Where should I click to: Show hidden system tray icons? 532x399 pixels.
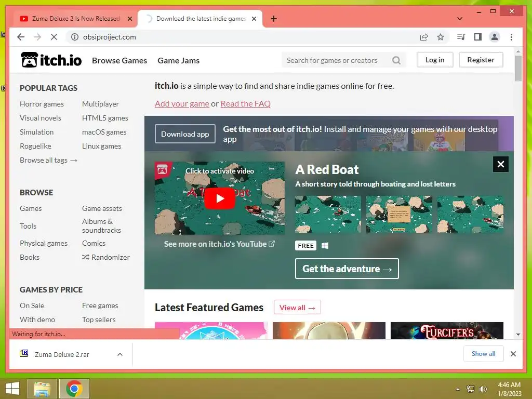click(x=458, y=389)
